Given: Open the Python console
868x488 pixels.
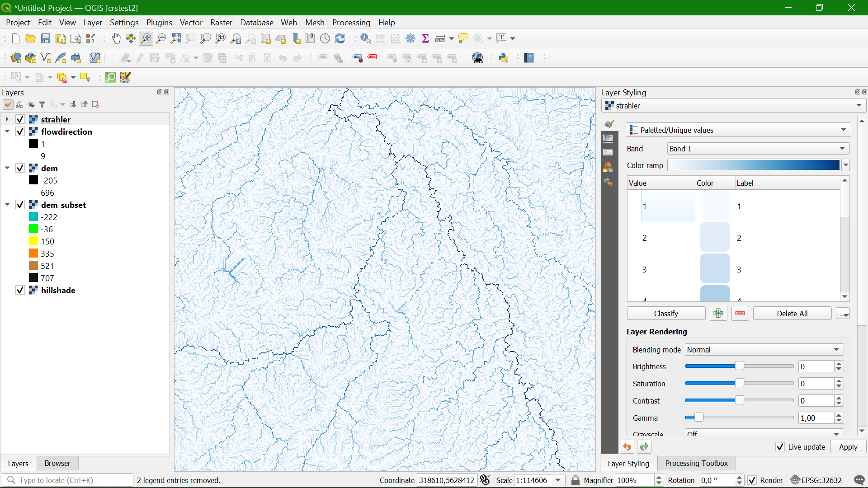Looking at the screenshot, I should click(x=503, y=58).
